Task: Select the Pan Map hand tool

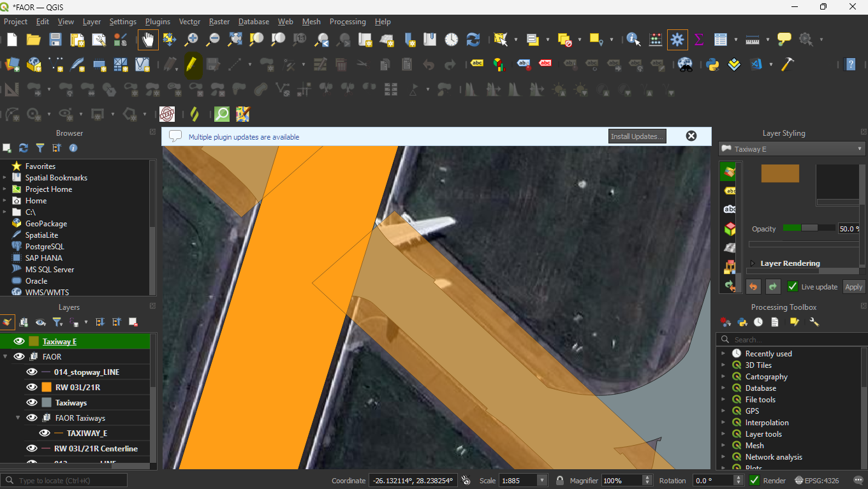Action: (x=148, y=40)
